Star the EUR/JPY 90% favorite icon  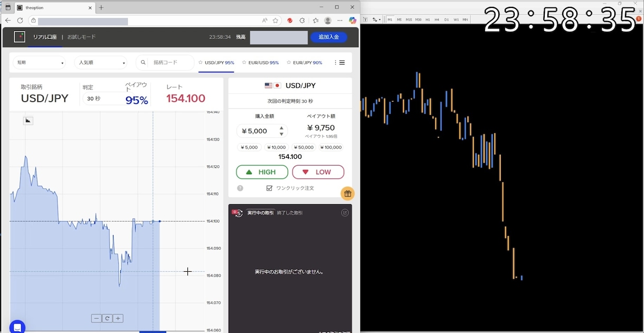[289, 62]
